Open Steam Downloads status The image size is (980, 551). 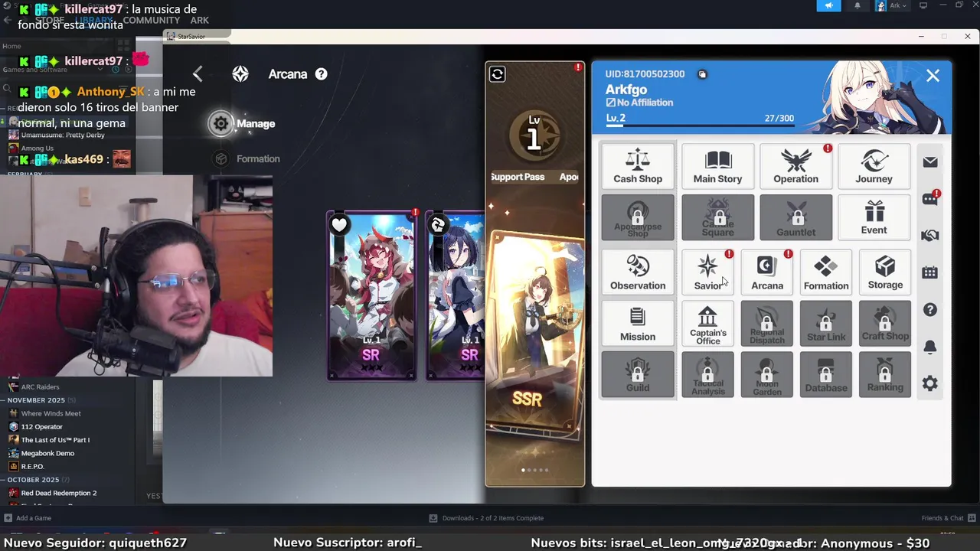click(487, 518)
